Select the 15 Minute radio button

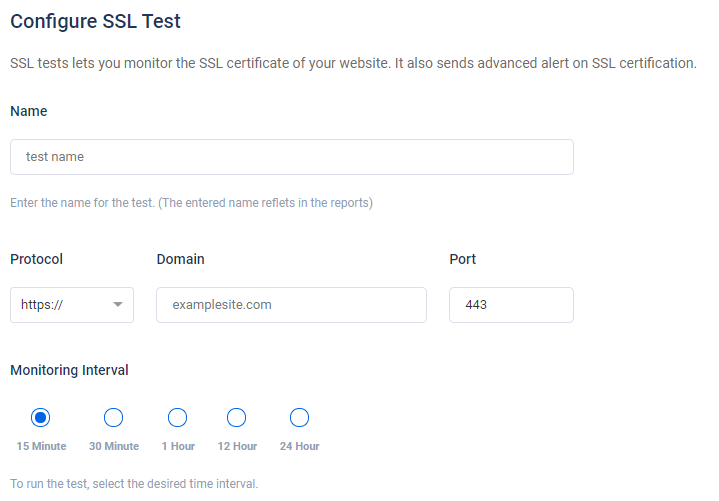pyautogui.click(x=40, y=418)
